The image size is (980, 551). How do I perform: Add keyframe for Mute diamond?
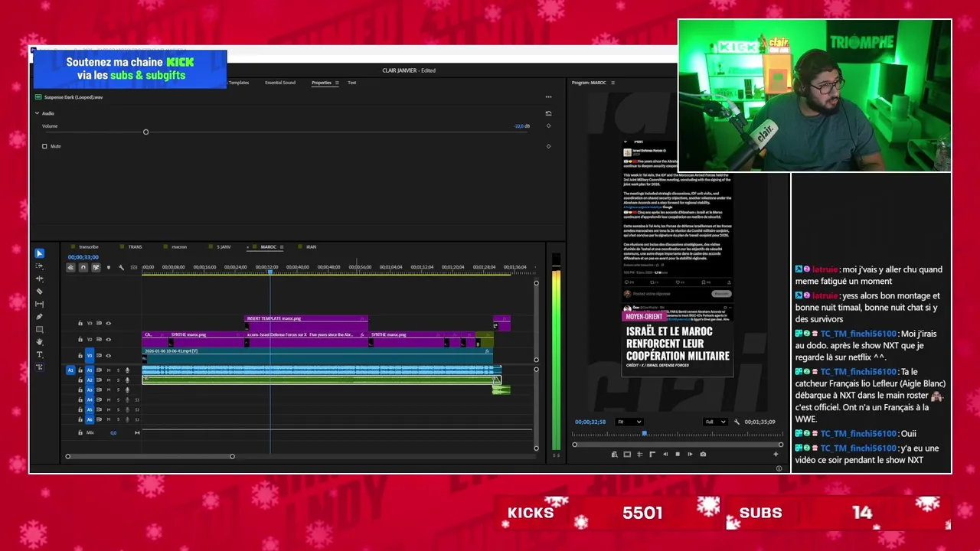[548, 146]
